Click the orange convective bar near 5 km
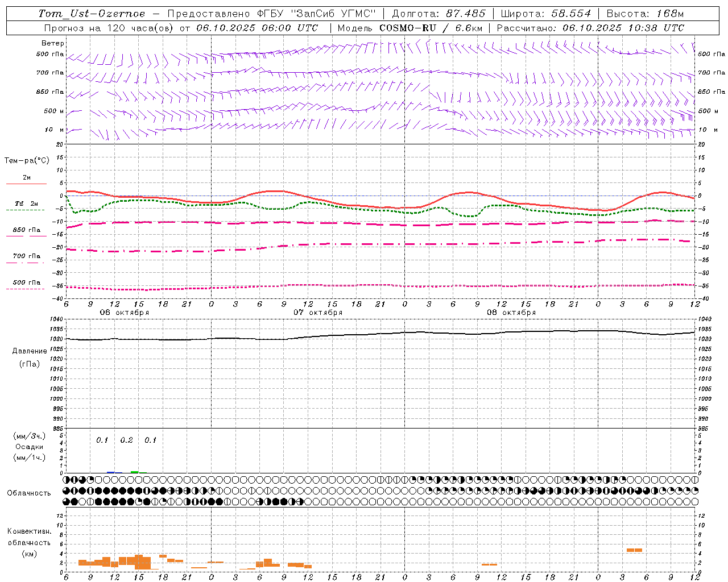This screenshot has width=728, height=582. pos(634,550)
